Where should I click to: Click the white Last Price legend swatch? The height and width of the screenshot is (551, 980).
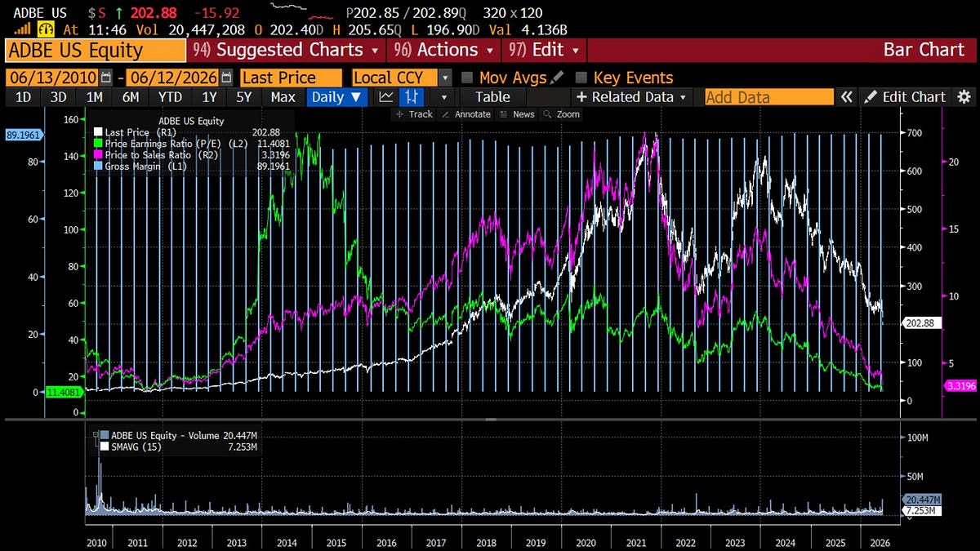coord(99,131)
